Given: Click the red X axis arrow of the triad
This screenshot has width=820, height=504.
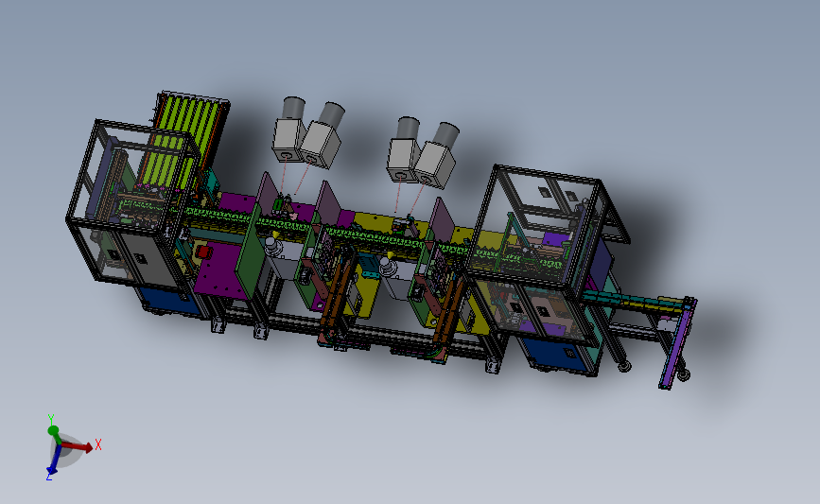Looking at the screenshot, I should (79, 446).
